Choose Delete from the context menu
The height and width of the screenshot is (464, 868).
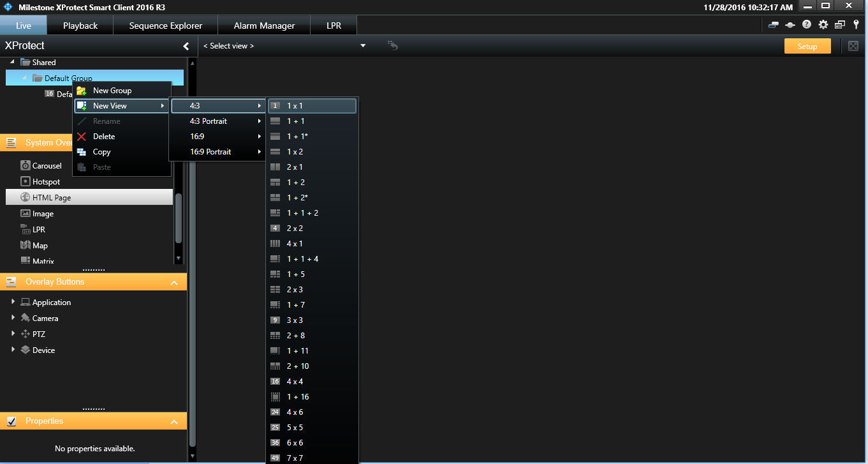pos(103,136)
